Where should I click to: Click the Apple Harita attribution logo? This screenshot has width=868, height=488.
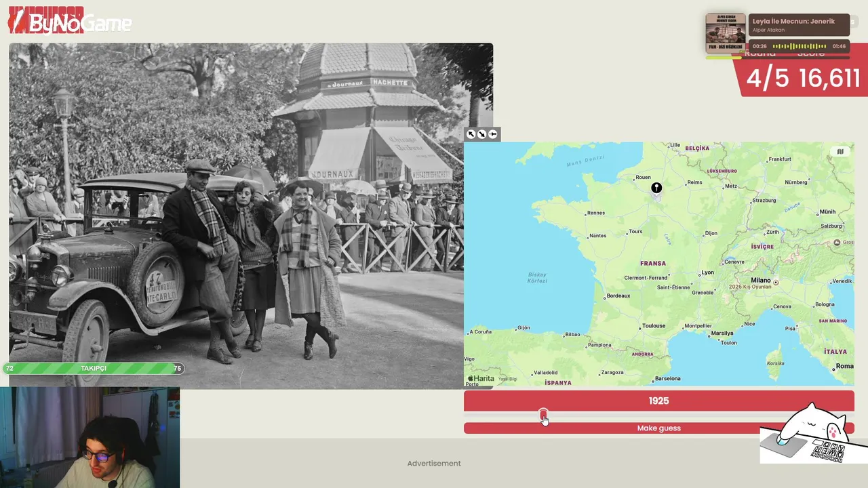[x=481, y=378]
